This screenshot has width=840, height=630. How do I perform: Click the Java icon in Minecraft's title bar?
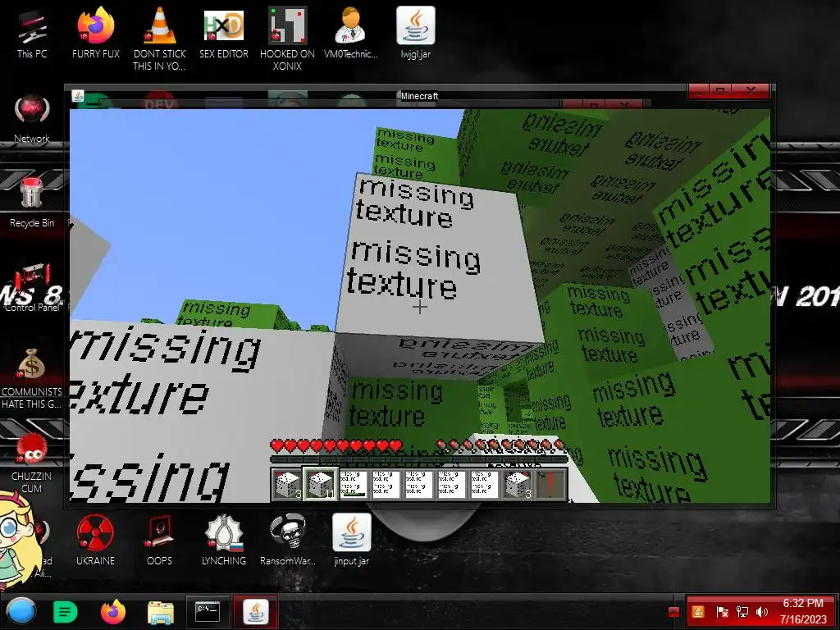pyautogui.click(x=78, y=96)
